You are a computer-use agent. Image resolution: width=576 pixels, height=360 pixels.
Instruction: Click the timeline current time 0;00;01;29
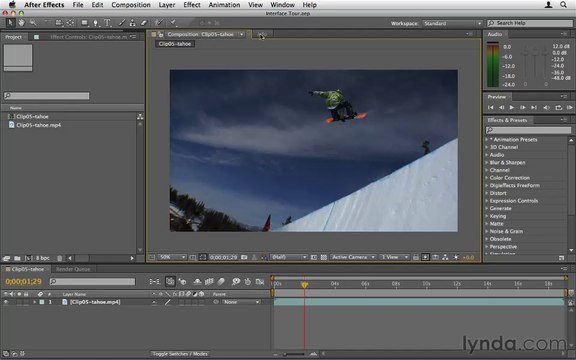click(x=24, y=282)
